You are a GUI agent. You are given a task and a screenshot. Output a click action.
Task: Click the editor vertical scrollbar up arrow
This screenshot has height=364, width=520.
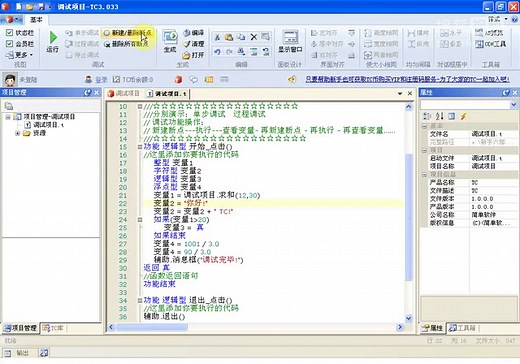coord(409,107)
